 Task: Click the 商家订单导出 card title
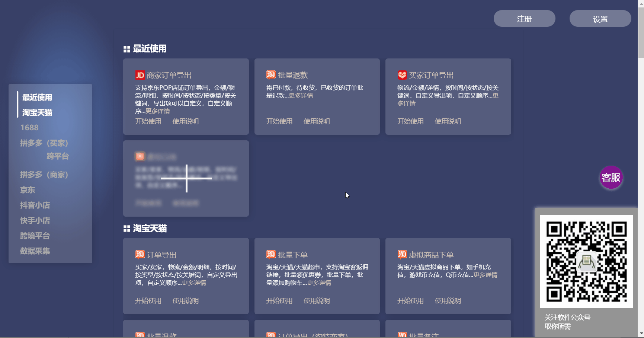pyautogui.click(x=169, y=75)
